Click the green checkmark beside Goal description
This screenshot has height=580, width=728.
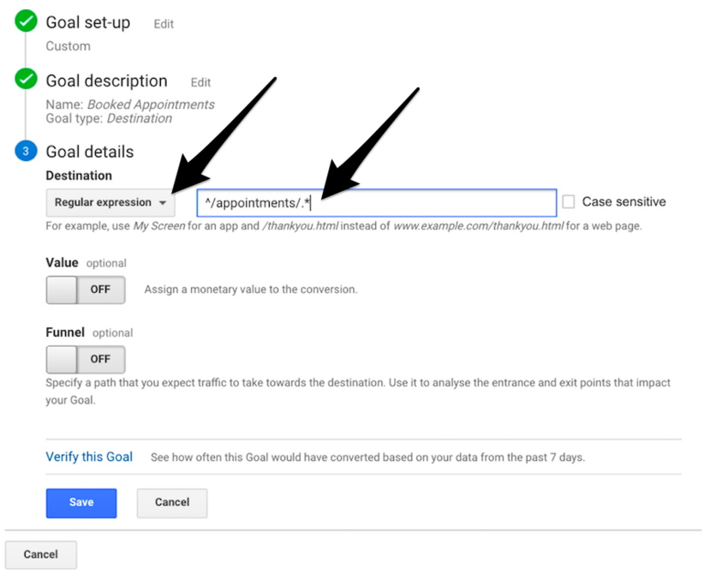point(26,80)
